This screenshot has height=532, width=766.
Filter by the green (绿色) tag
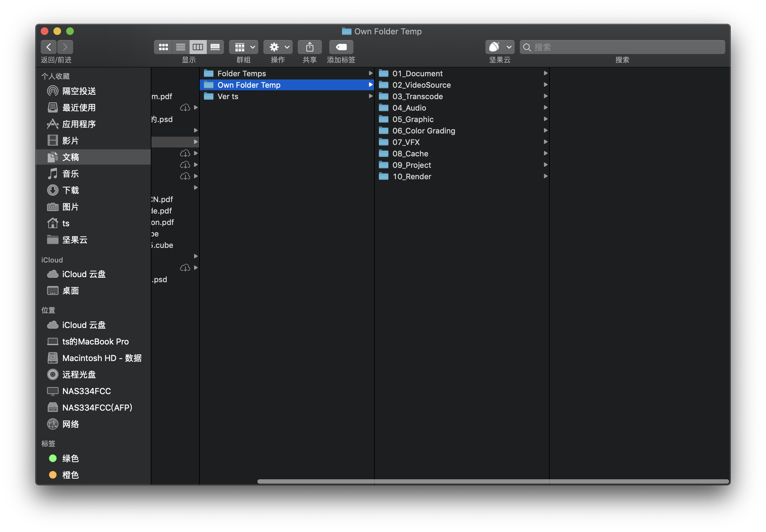[70, 458]
